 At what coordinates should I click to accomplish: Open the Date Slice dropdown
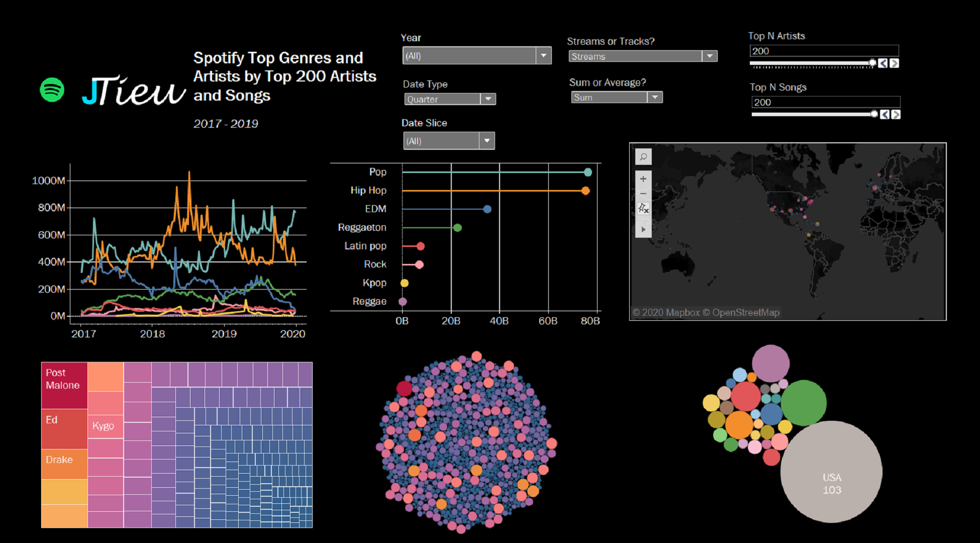coord(449,141)
